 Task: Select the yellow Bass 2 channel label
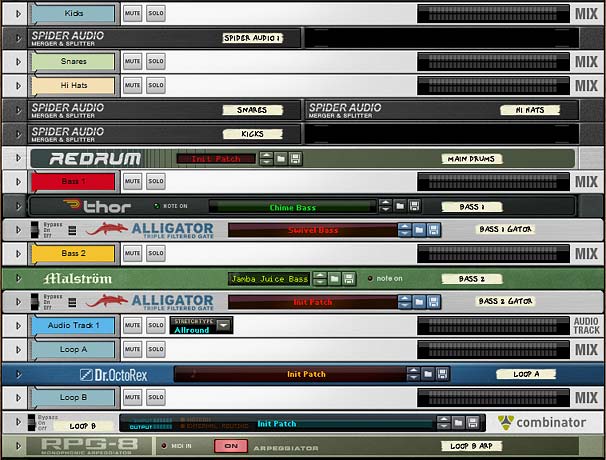coord(73,253)
